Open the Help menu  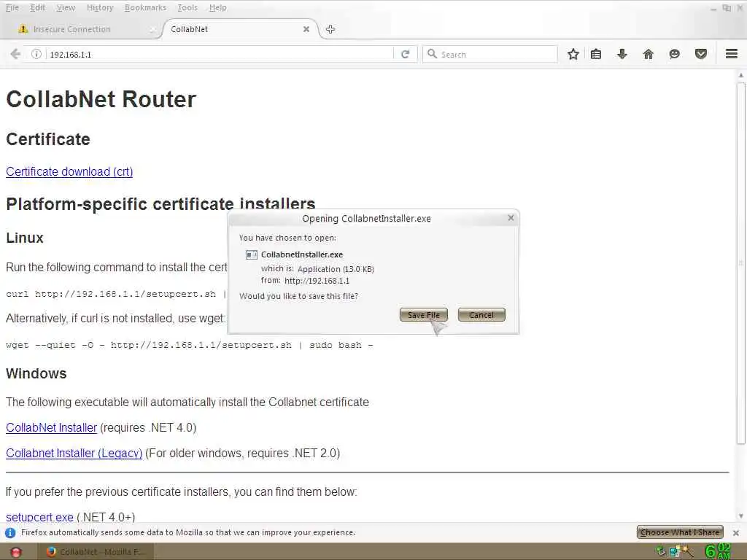point(217,7)
